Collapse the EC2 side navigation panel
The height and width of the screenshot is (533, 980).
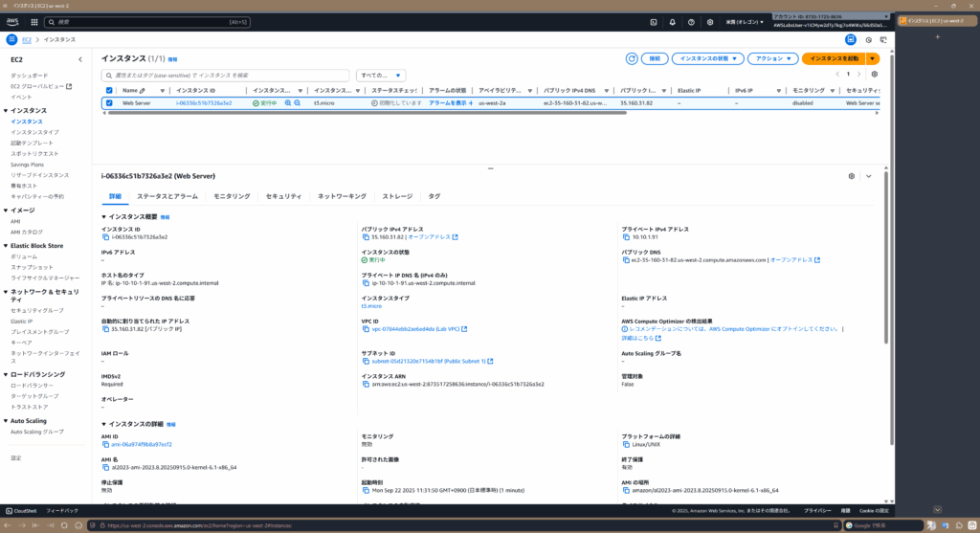tap(80, 59)
